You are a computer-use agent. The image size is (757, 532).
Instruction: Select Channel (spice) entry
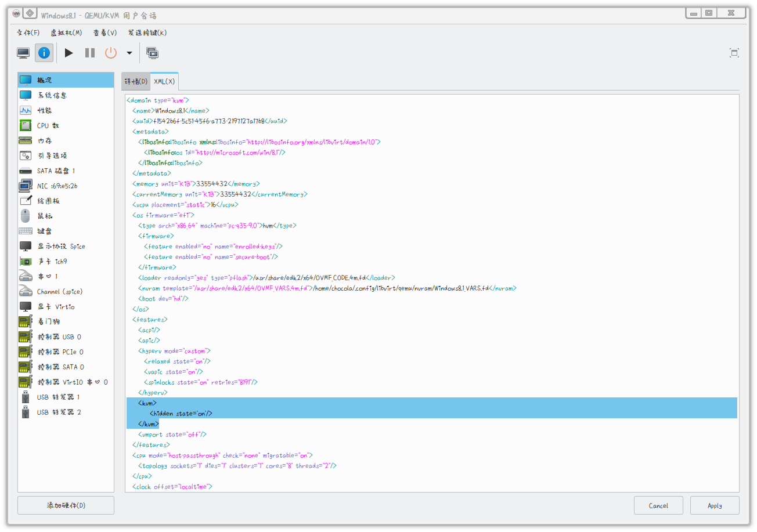tap(66, 291)
